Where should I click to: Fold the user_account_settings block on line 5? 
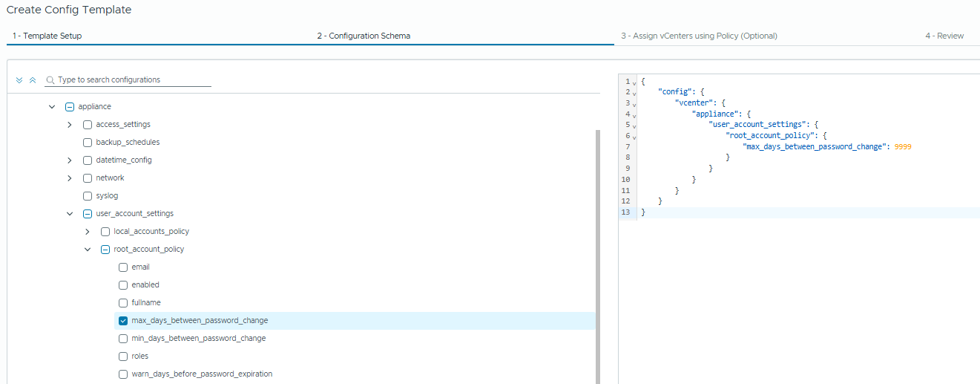[634, 126]
